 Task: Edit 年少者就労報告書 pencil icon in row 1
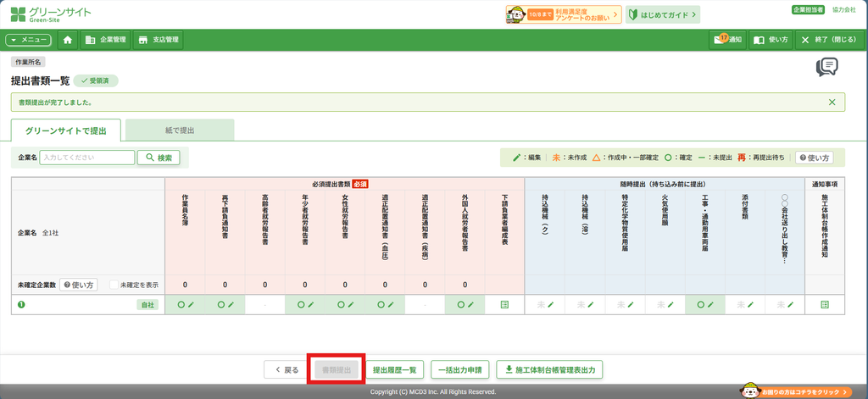(x=310, y=304)
